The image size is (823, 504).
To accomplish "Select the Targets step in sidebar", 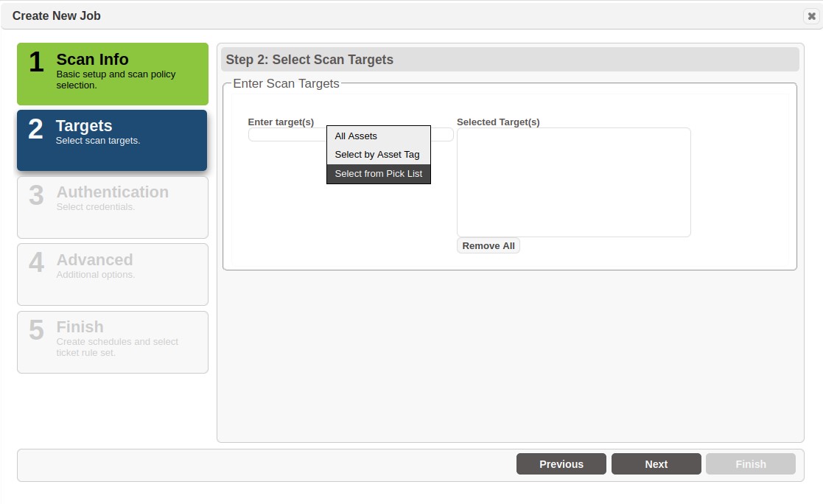I will [x=112, y=140].
